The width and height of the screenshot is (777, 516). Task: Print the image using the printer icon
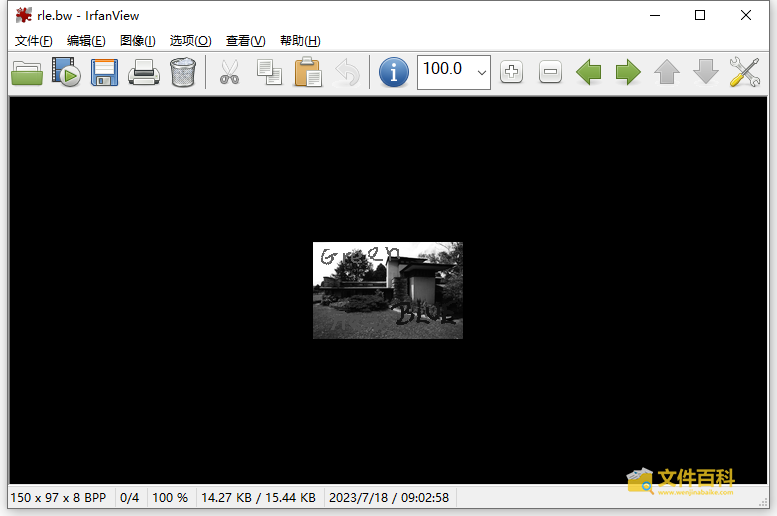pos(144,73)
